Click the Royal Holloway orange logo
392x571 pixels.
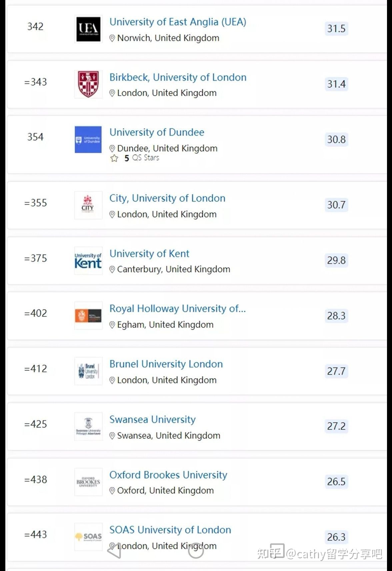[x=88, y=316]
